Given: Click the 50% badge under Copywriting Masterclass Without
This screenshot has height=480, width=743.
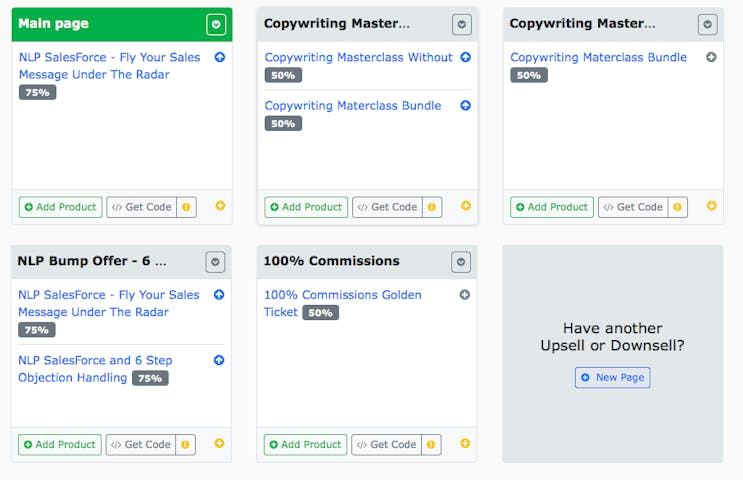Looking at the screenshot, I should (x=283, y=75).
